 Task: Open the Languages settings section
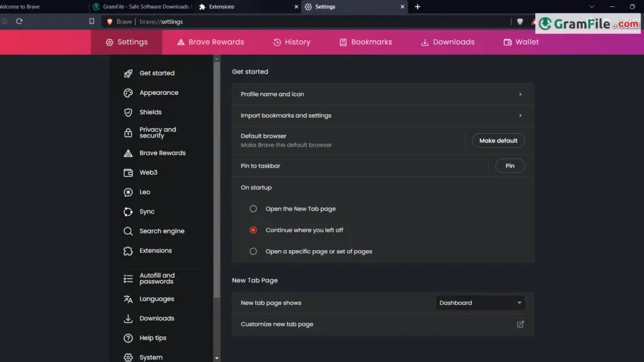click(x=157, y=299)
